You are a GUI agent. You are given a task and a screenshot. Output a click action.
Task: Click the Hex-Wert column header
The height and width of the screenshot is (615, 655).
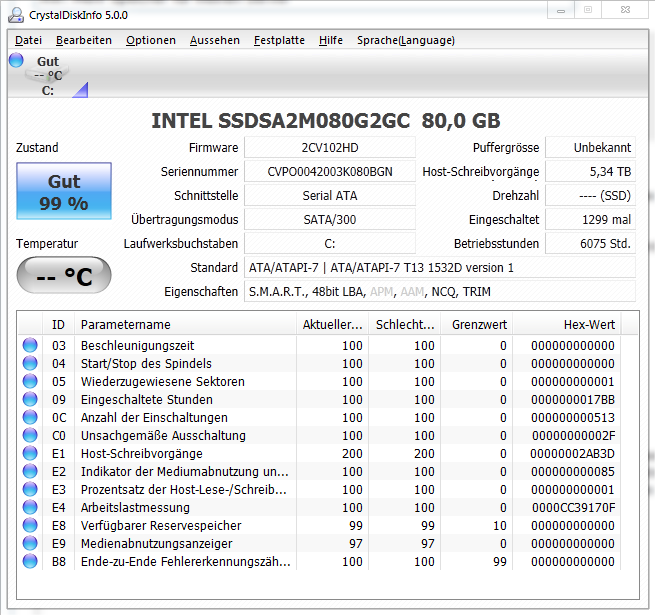[567, 324]
